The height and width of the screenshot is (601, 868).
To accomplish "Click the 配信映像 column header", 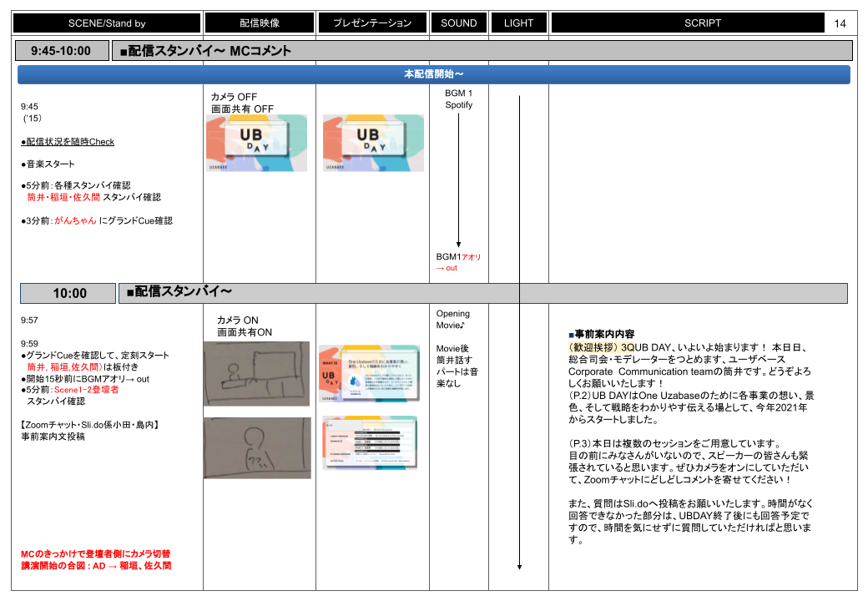I will click(x=259, y=23).
